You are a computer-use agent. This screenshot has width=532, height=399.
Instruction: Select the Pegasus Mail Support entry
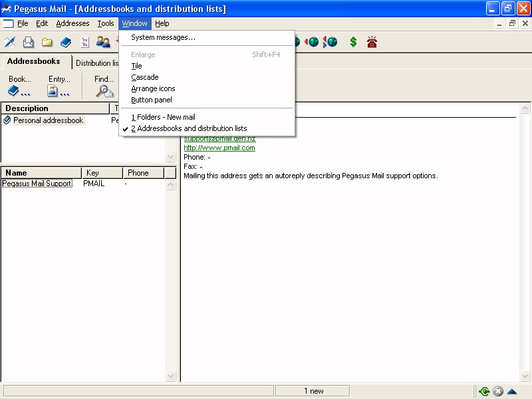coord(37,184)
